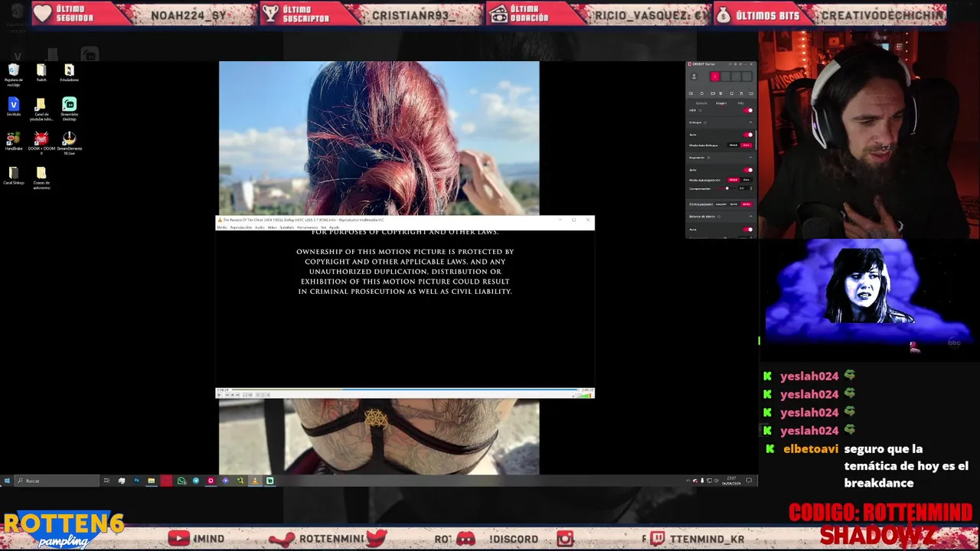980x551 pixels.
Task: Click VLC mute speaker icon
Action: [x=573, y=396]
